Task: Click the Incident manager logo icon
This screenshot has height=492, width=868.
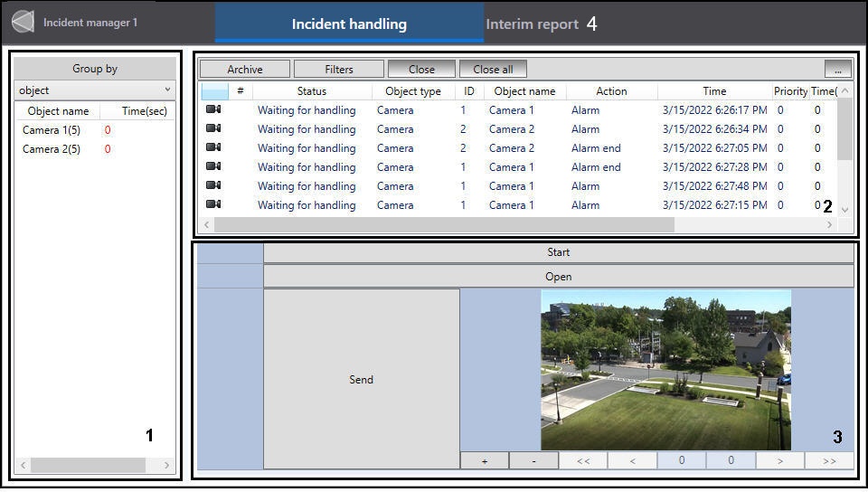Action: pyautogui.click(x=22, y=22)
